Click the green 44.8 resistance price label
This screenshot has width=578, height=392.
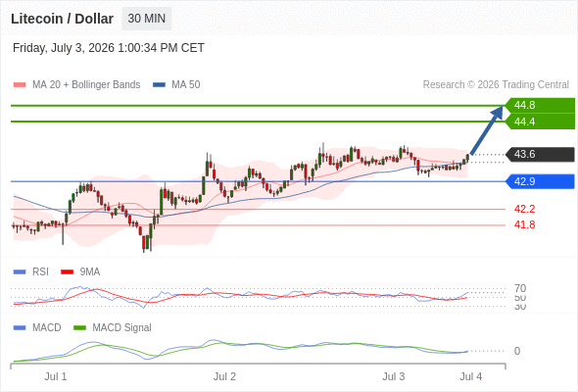click(540, 105)
